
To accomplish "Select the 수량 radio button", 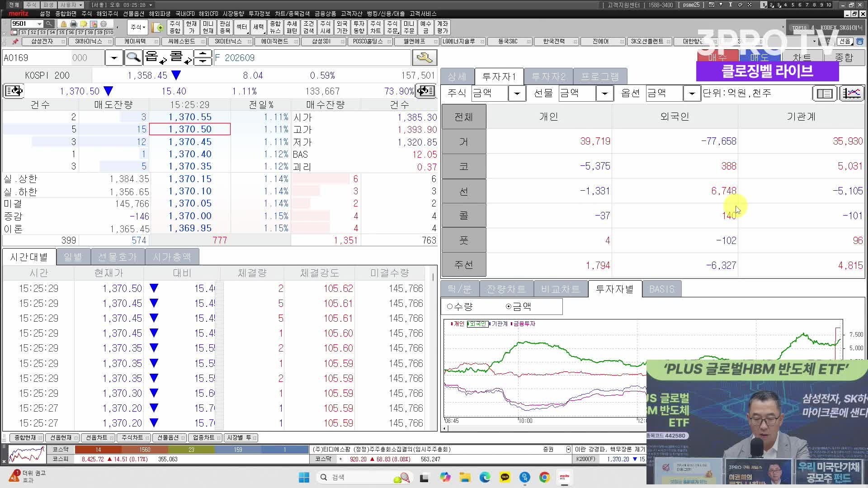I will 450,306.
